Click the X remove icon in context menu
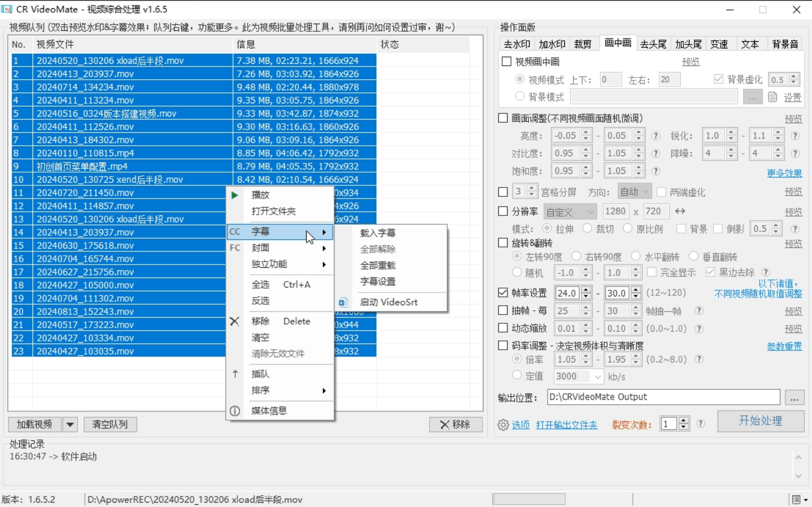Screen dimensions: 812x507 pos(235,322)
